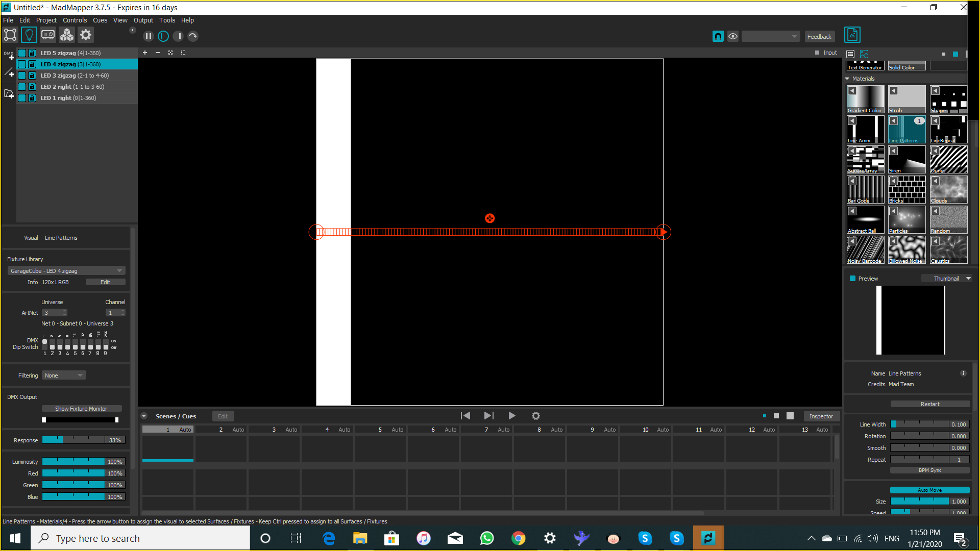Viewport: 980px width, 551px height.
Task: Assign Gradient Color material with its arrow
Action: click(x=852, y=90)
